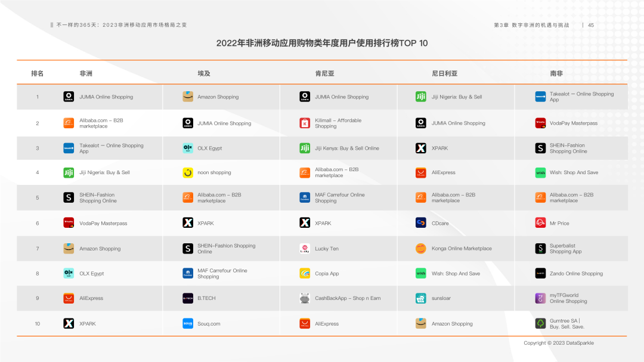Click the B.TECH icon under 埃及
The width and height of the screenshot is (644, 362).
coord(187,298)
